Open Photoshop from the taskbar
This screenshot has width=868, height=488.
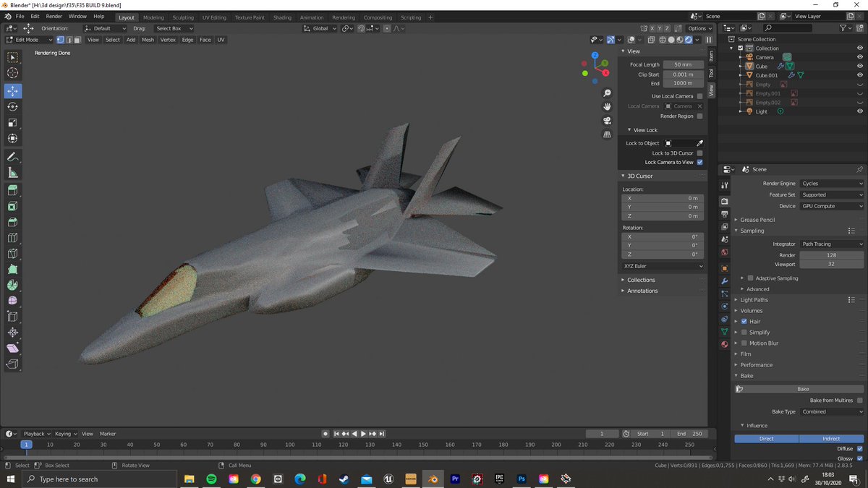pyautogui.click(x=522, y=479)
